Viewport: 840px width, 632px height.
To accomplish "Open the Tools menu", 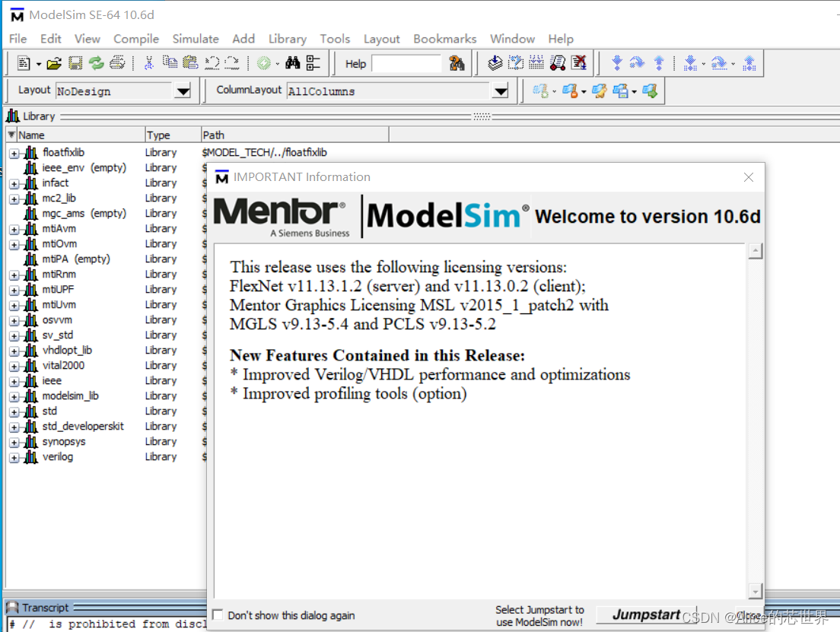I will [x=335, y=39].
